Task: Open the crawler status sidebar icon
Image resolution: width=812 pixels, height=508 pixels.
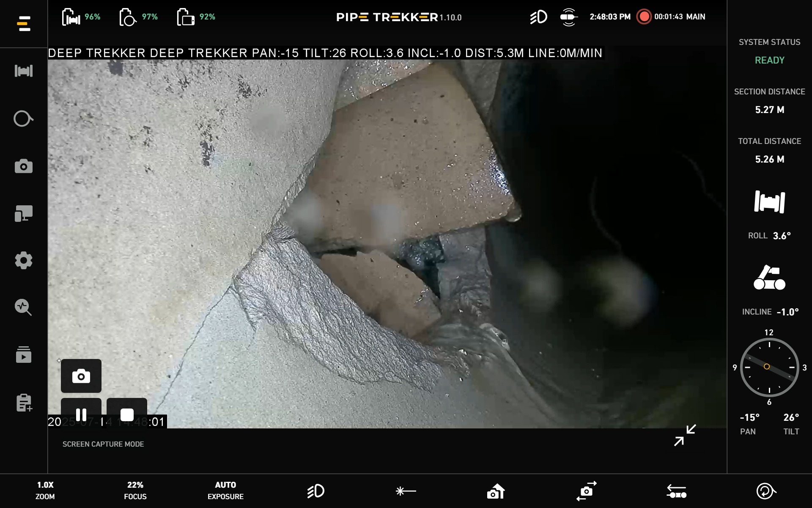Action: tap(24, 71)
